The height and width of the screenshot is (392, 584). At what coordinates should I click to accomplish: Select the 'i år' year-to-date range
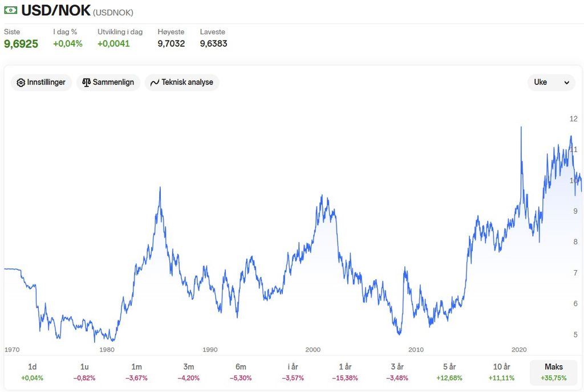pos(293,372)
